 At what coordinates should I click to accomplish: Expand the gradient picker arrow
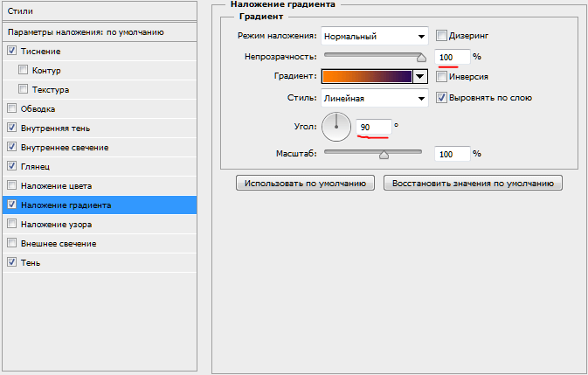click(x=420, y=77)
